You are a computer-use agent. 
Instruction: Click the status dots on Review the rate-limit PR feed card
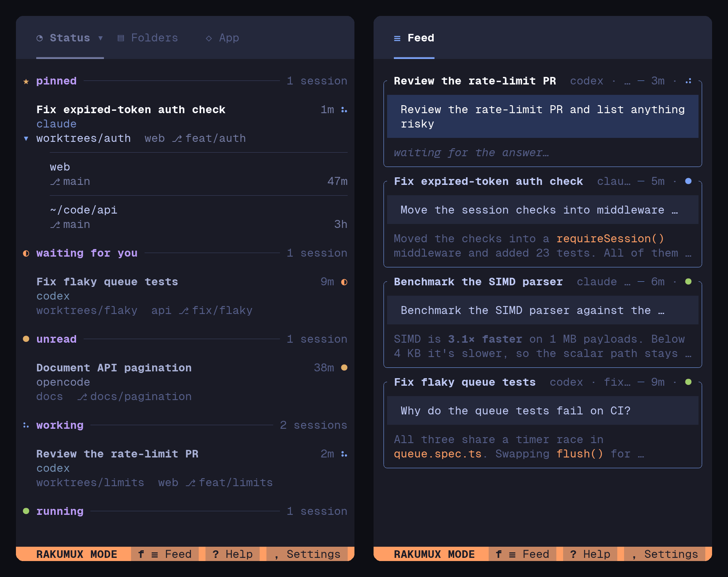688,81
